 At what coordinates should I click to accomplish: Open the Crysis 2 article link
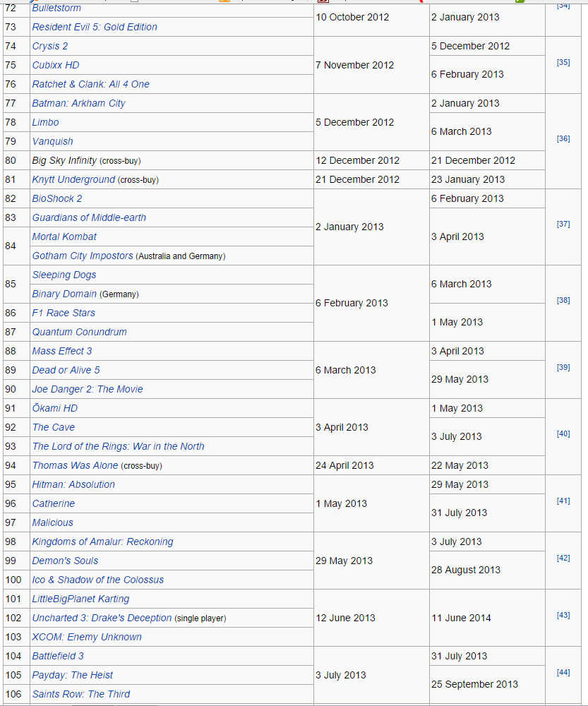tap(50, 46)
